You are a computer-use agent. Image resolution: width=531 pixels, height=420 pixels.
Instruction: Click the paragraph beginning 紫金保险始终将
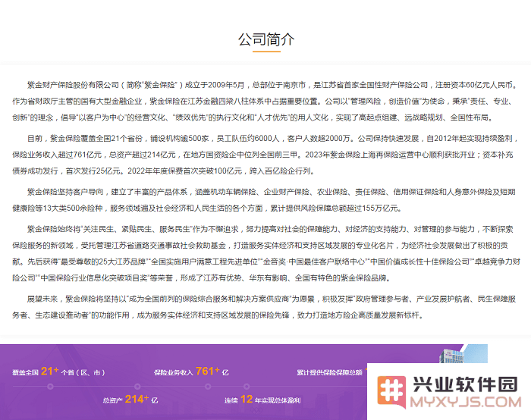point(266,253)
